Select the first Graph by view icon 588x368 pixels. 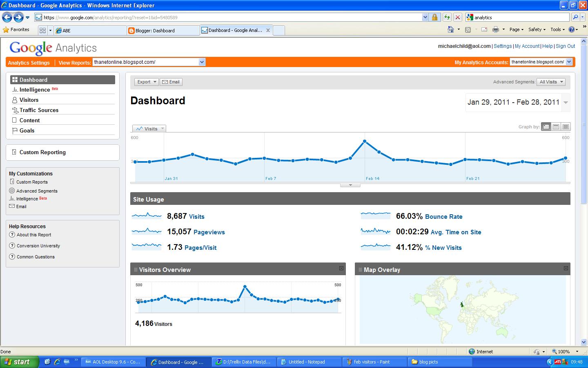click(x=546, y=127)
